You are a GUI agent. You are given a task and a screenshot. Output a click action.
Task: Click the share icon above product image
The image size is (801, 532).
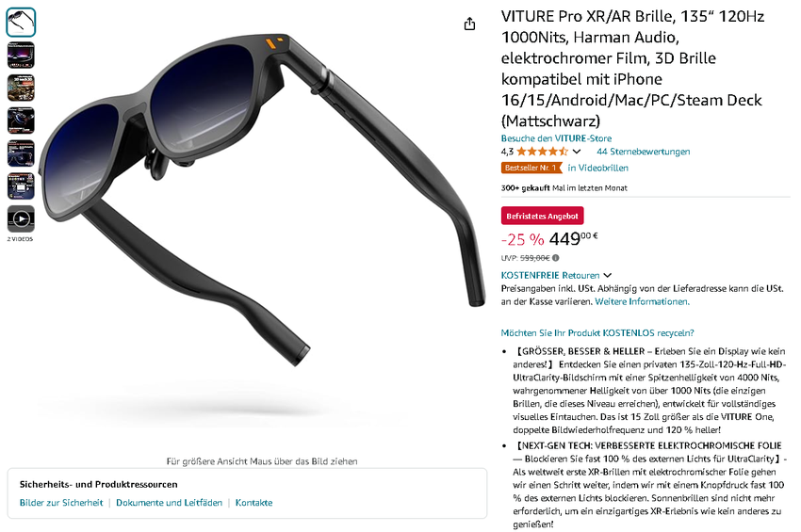469,24
